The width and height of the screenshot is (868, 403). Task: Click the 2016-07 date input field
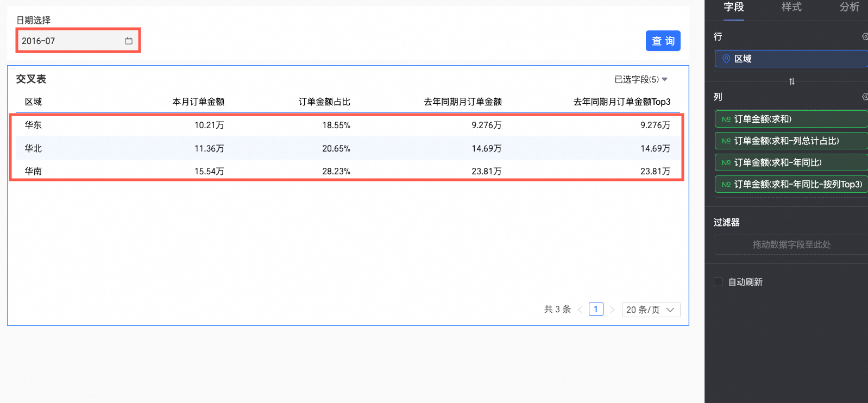pos(78,41)
